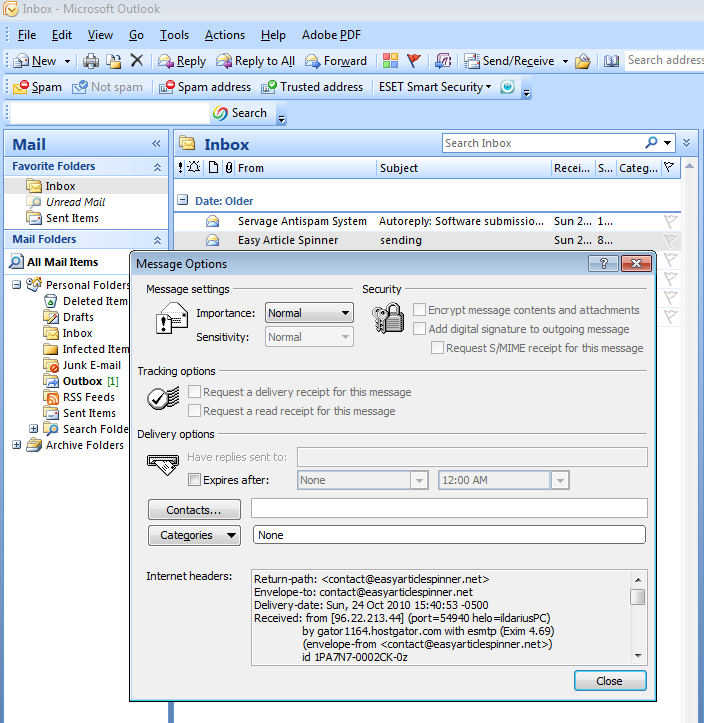The height and width of the screenshot is (723, 704).
Task: Collapse the Favorite Folders section
Action: tap(158, 167)
